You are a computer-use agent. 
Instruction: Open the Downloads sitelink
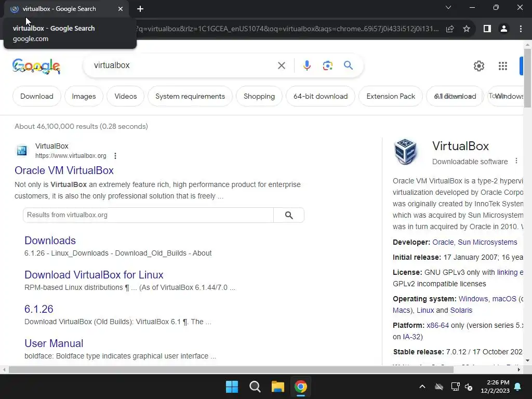(50, 241)
